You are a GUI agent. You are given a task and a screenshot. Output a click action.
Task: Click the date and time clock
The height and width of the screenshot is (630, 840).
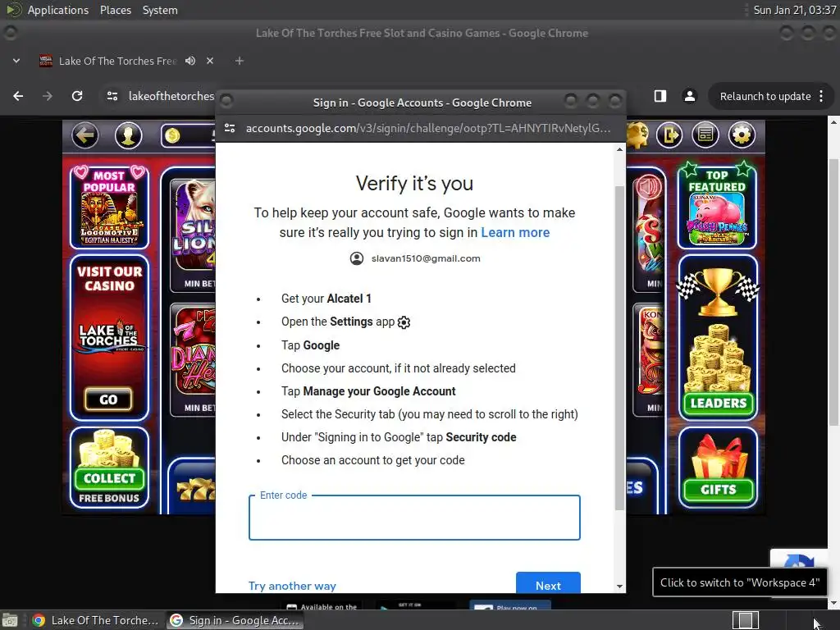[794, 10]
